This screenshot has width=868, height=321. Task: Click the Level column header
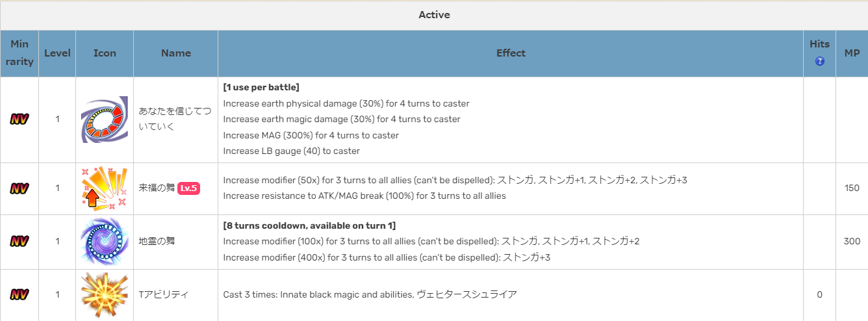pyautogui.click(x=57, y=53)
